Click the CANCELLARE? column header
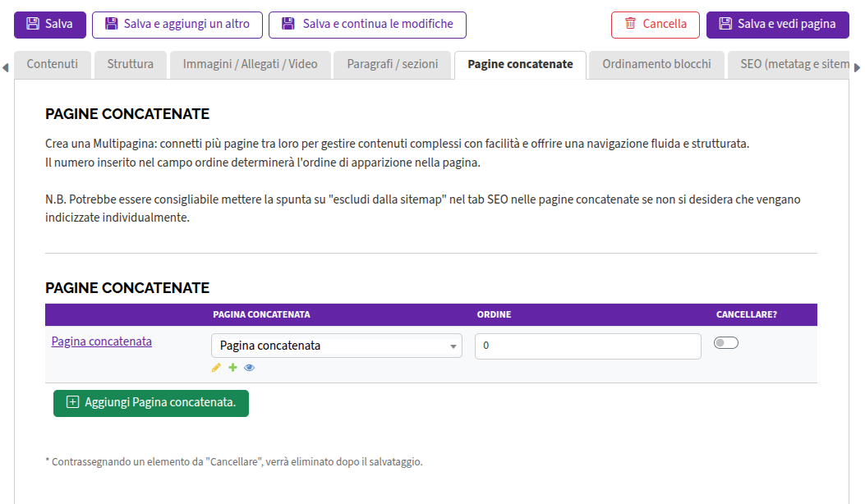865x504 pixels. (747, 314)
